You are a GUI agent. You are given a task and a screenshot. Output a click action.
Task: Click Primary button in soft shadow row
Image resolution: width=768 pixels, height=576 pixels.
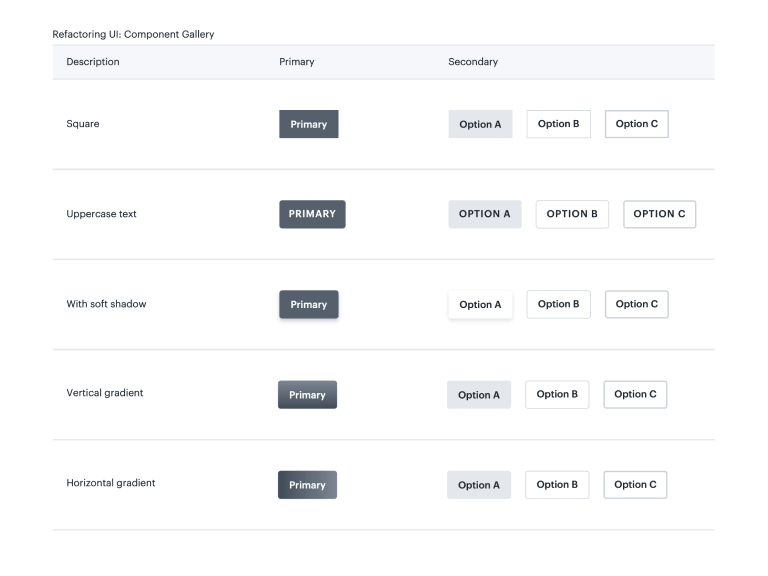(x=308, y=304)
